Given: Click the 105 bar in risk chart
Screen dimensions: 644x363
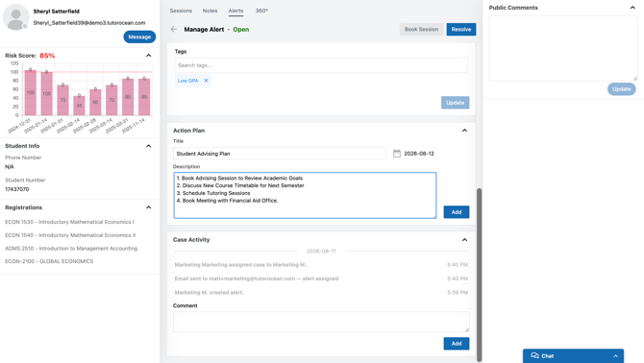Looking at the screenshot, I should pos(31,93).
